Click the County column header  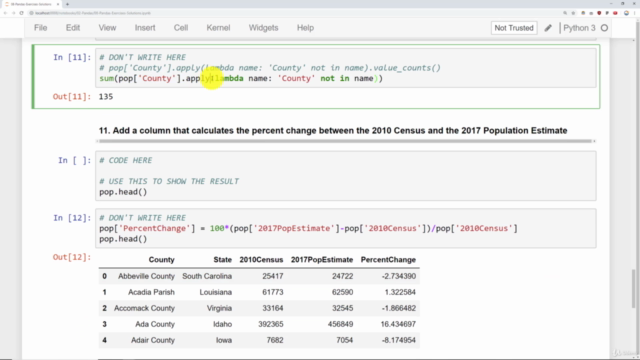(x=161, y=260)
